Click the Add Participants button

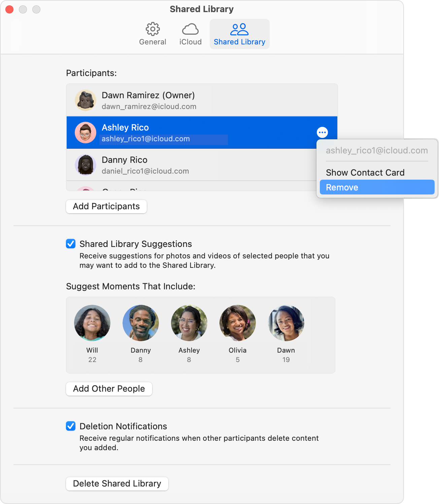pyautogui.click(x=106, y=206)
